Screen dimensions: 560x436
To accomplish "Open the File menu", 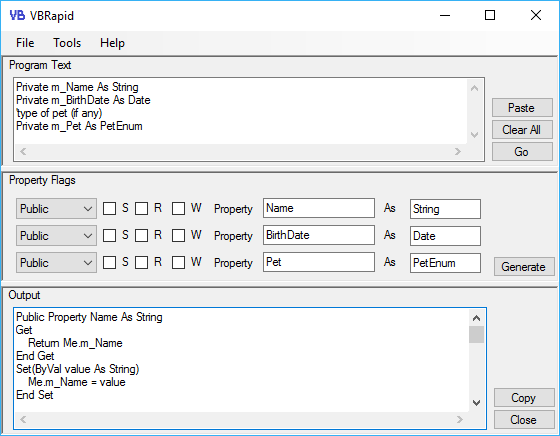I will point(25,43).
